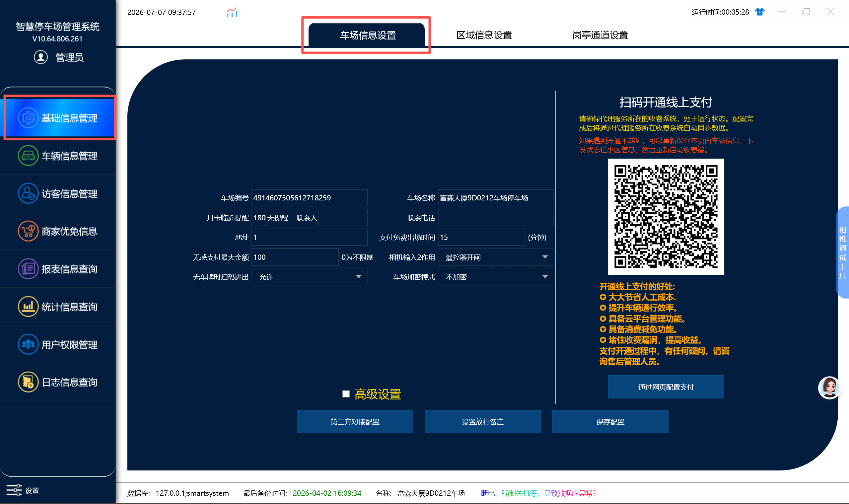Switch to the 岗亭通道设置 tab

click(600, 35)
